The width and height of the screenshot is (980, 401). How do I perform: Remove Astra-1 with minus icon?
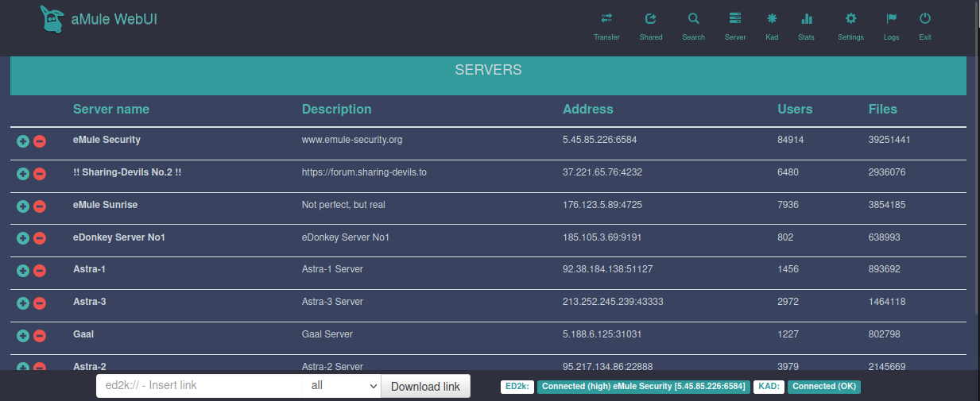(x=39, y=271)
